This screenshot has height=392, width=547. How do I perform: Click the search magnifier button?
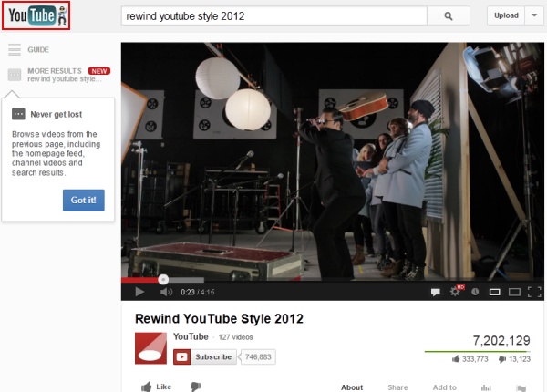(449, 16)
